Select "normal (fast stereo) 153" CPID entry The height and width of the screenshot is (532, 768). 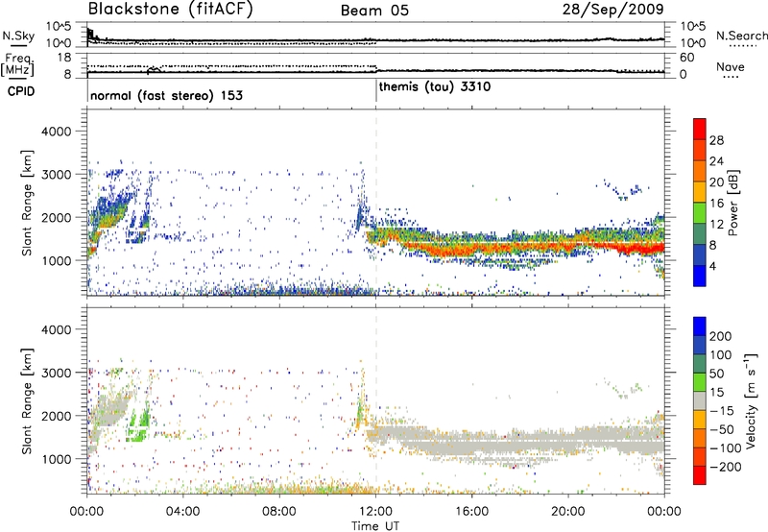166,95
